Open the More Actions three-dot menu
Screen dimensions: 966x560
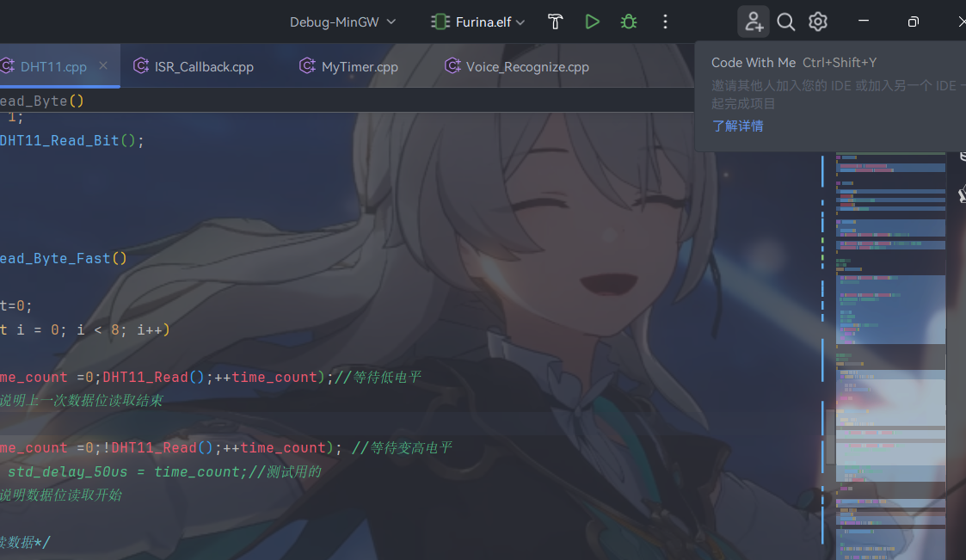pyautogui.click(x=665, y=22)
